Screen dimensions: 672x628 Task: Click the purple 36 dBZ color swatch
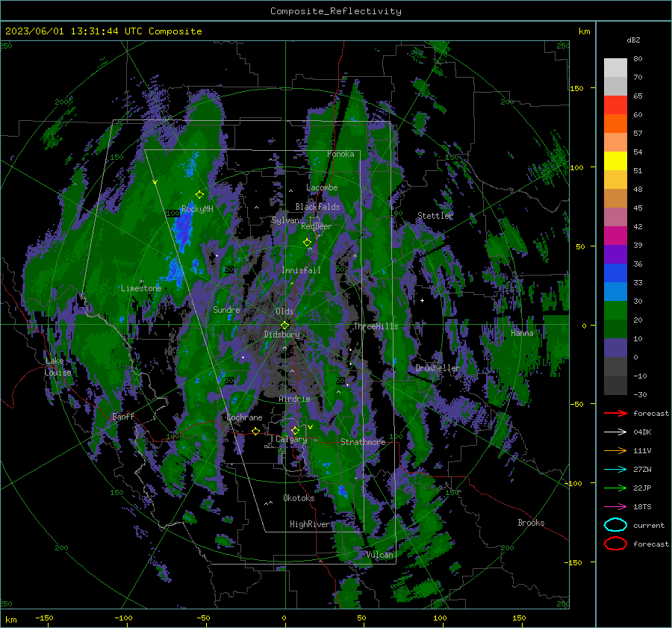pyautogui.click(x=615, y=254)
